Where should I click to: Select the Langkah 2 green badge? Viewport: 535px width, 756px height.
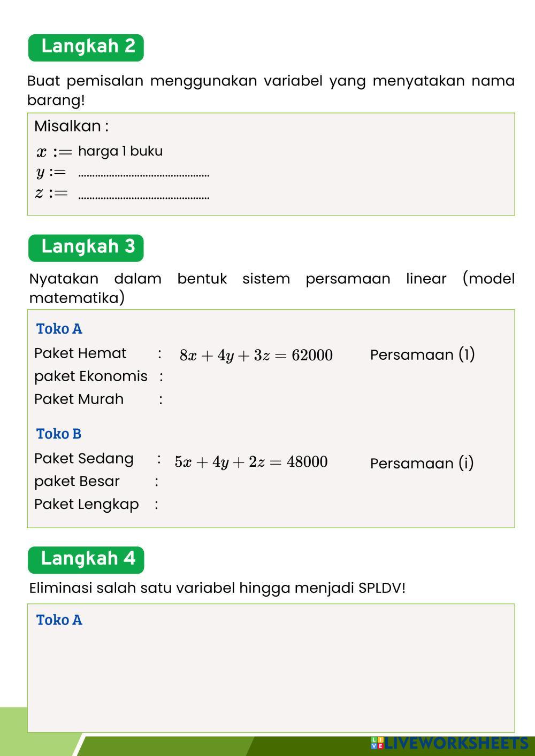[x=86, y=47]
